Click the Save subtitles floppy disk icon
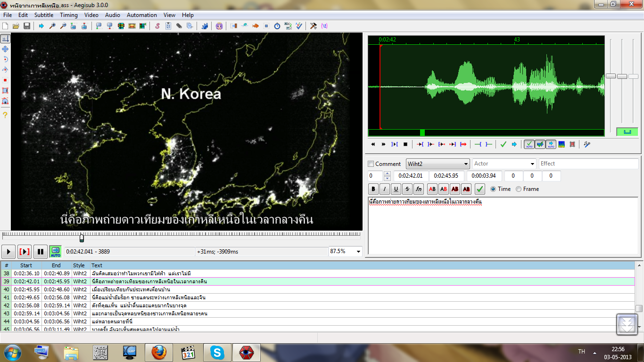This screenshot has width=644, height=362. coord(27,26)
